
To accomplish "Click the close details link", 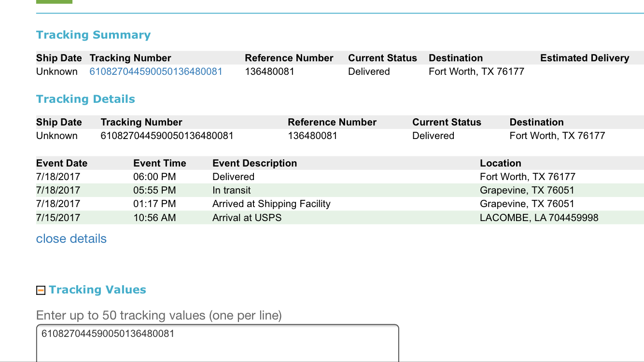I will [71, 238].
